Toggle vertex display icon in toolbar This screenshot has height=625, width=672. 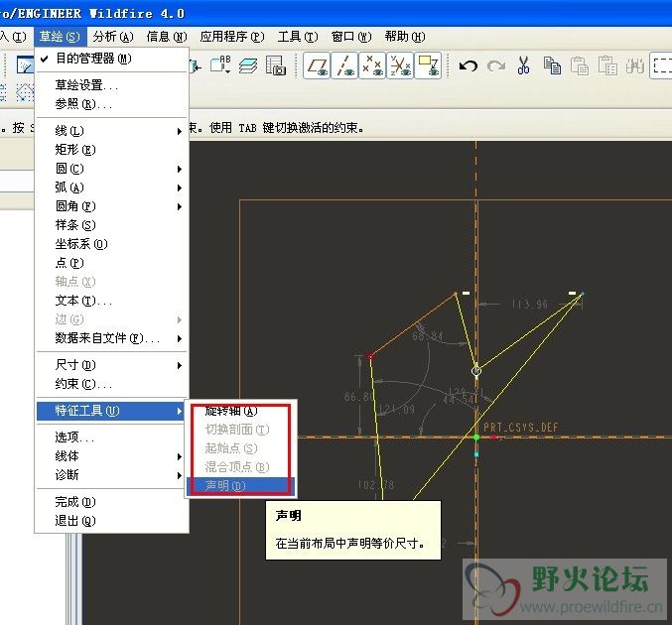click(400, 65)
